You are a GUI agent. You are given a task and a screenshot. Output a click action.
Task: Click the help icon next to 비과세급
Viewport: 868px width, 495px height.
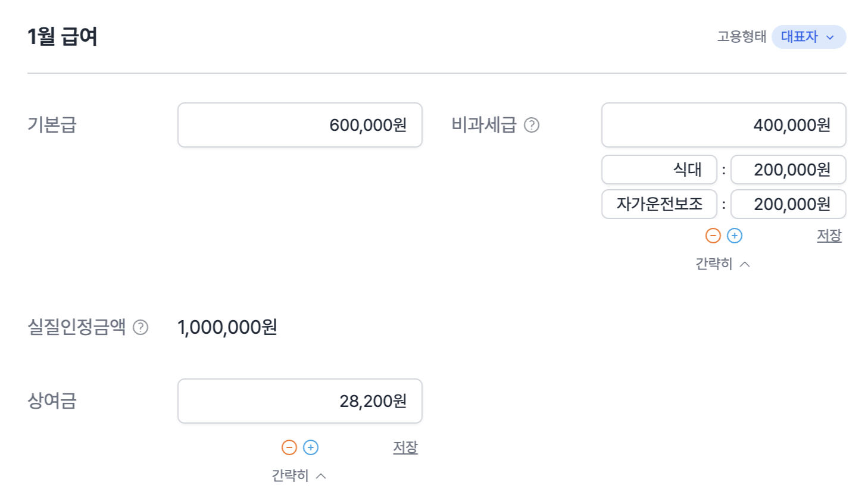point(531,125)
